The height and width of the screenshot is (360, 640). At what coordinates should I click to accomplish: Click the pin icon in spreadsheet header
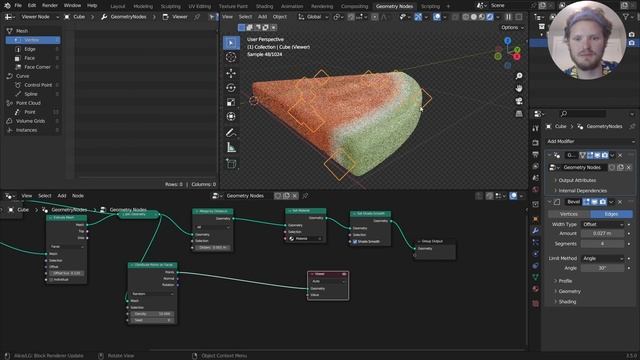[x=197, y=17]
